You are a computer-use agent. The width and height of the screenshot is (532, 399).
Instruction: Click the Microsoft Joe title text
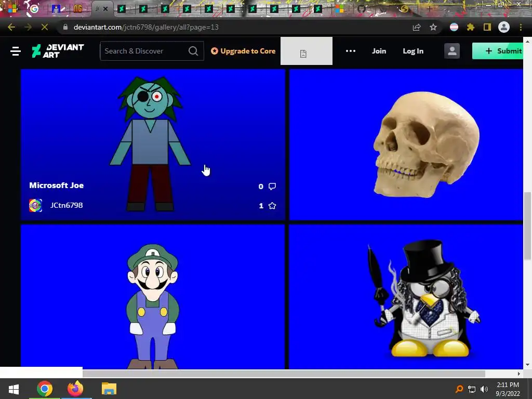click(x=56, y=185)
